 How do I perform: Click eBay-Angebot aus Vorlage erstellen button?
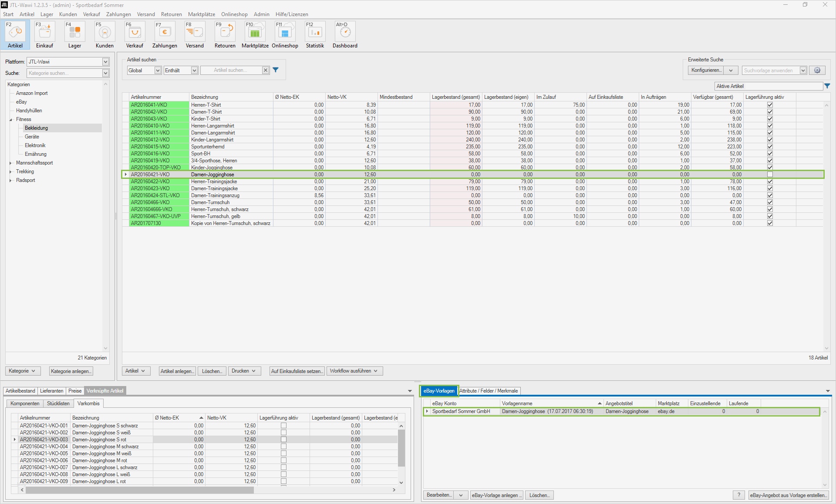pyautogui.click(x=788, y=495)
